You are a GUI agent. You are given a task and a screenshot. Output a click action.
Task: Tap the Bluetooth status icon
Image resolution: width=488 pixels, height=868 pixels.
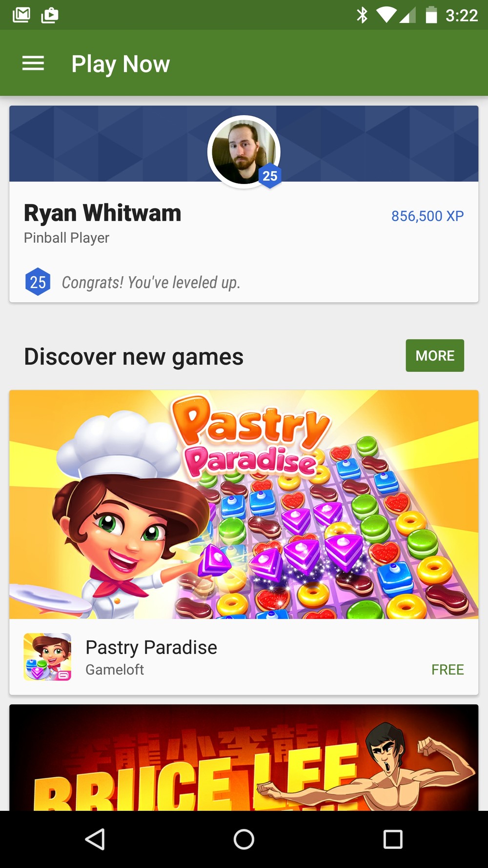point(362,15)
